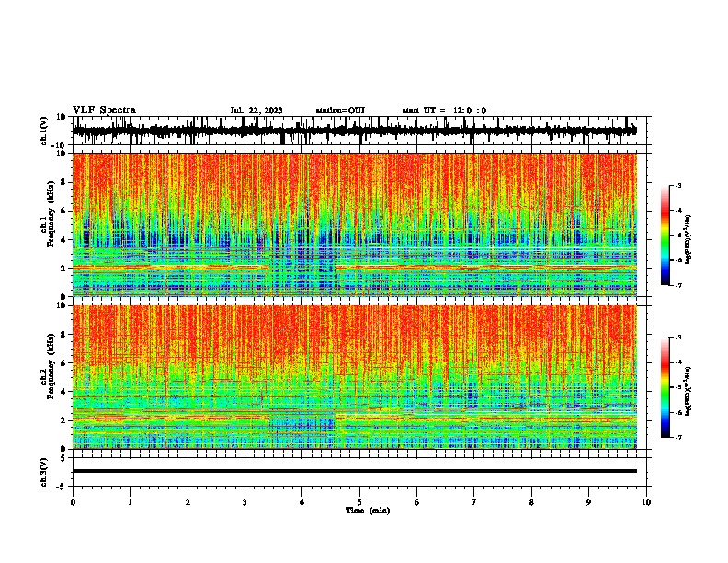Click the "-7" value below ch.2 colorbar

pyautogui.click(x=678, y=437)
